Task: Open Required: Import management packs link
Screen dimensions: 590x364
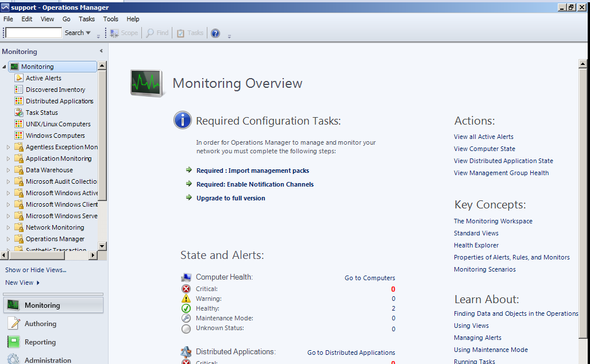Action: [253, 171]
